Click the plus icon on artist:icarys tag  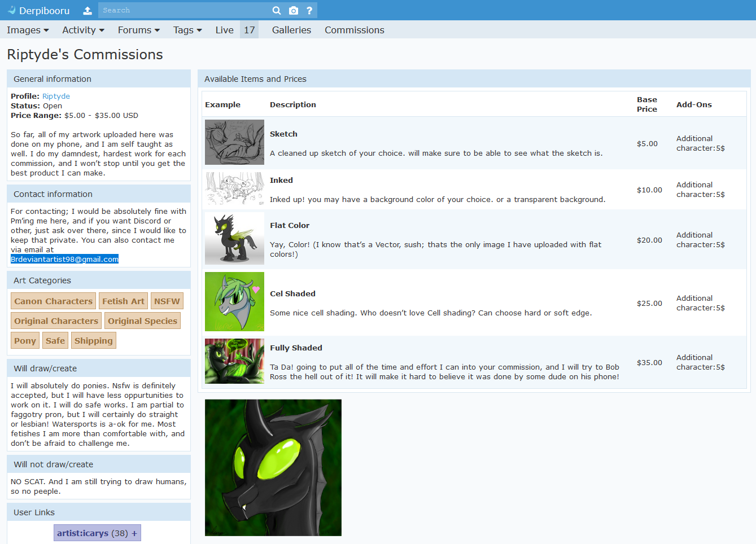click(134, 533)
